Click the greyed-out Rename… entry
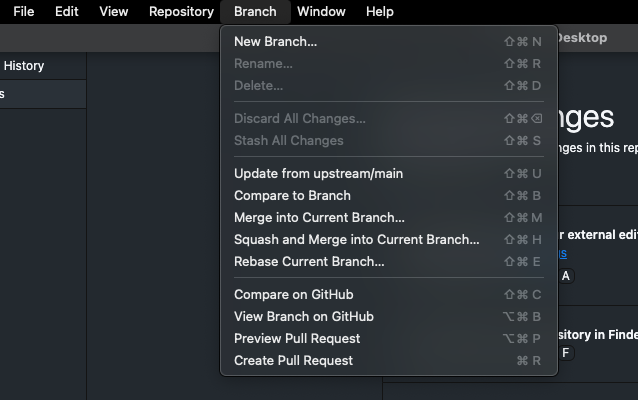Image resolution: width=638 pixels, height=400 pixels. (263, 63)
